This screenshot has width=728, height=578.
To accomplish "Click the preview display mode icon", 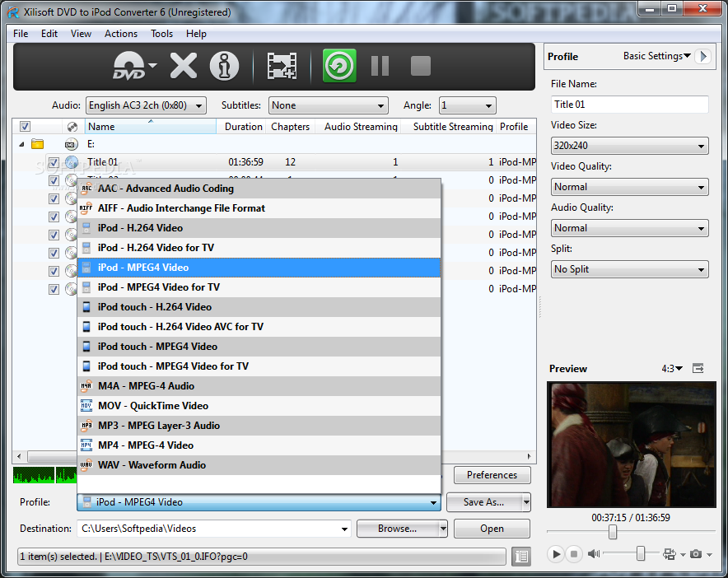I will pyautogui.click(x=669, y=554).
